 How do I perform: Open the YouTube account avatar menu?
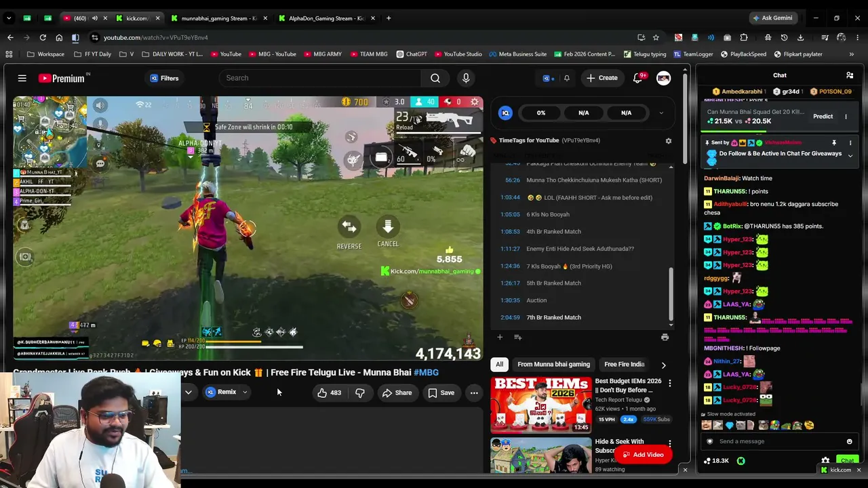[663, 78]
